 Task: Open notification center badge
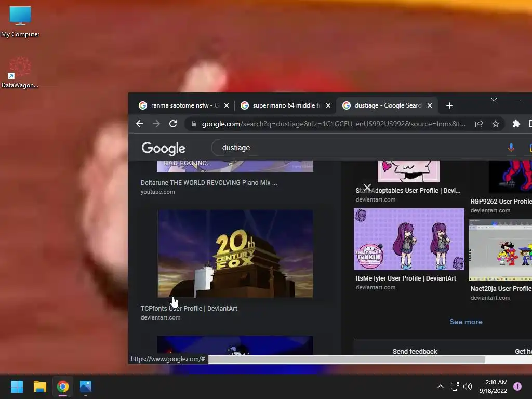point(517,387)
